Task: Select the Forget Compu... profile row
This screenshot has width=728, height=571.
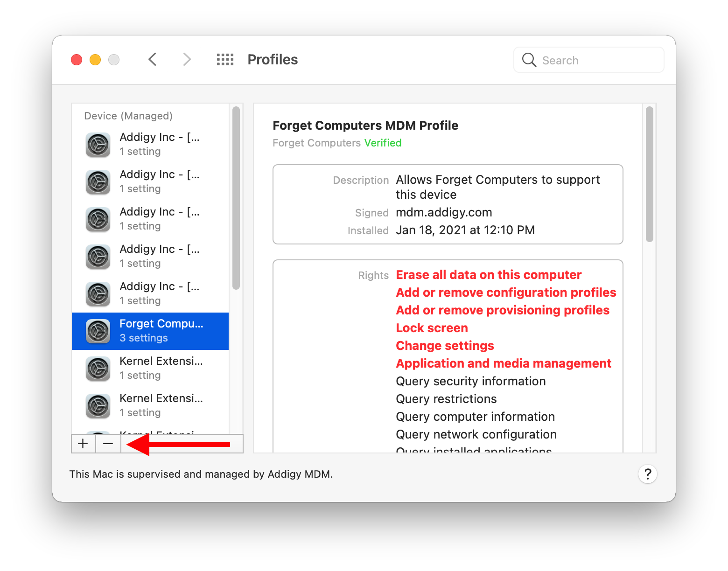Action: point(150,331)
